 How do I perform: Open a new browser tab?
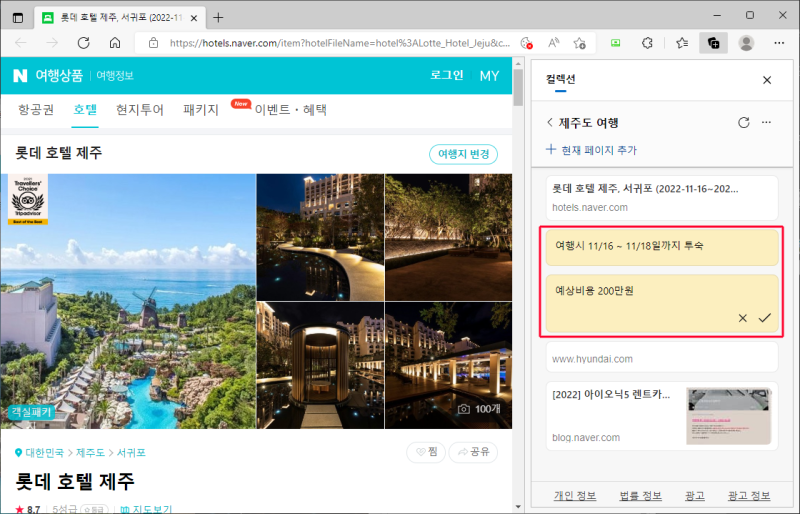click(x=218, y=18)
